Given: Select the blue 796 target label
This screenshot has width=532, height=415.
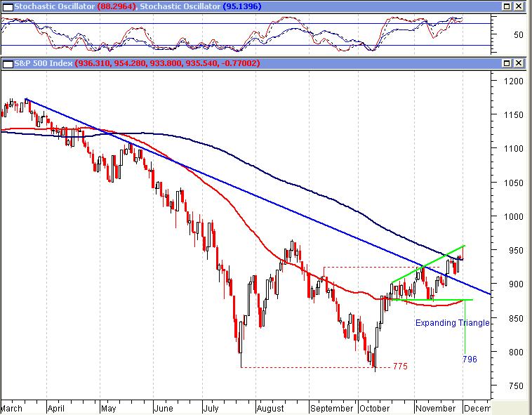Looking at the screenshot, I should point(470,359).
